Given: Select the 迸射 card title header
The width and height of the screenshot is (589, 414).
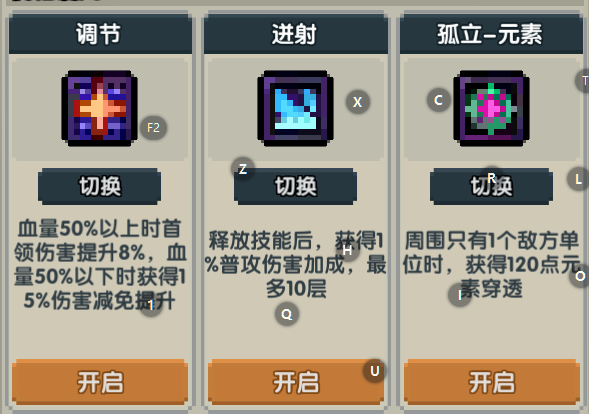Looking at the screenshot, I should 296,34.
